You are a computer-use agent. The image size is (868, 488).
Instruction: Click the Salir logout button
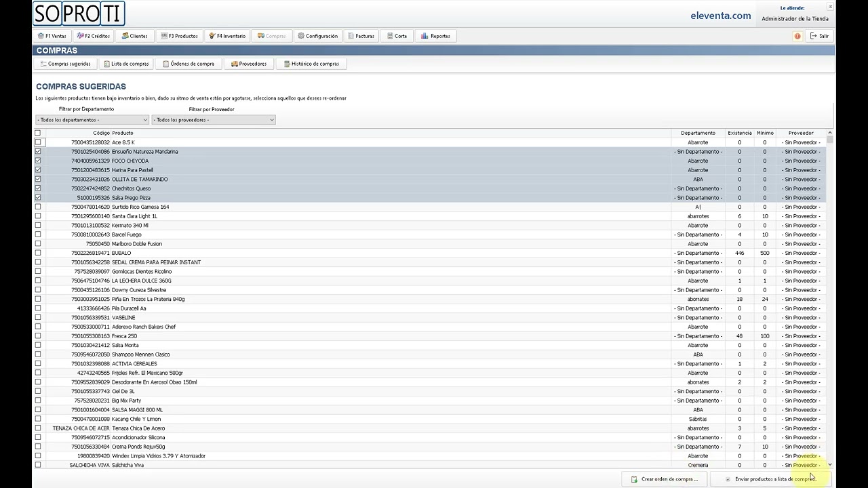[x=819, y=36]
